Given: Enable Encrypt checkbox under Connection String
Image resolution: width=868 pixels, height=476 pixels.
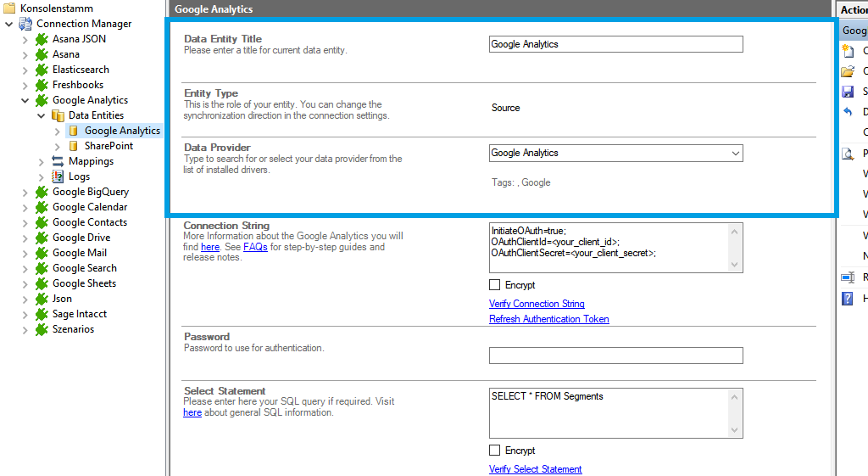Looking at the screenshot, I should [495, 285].
